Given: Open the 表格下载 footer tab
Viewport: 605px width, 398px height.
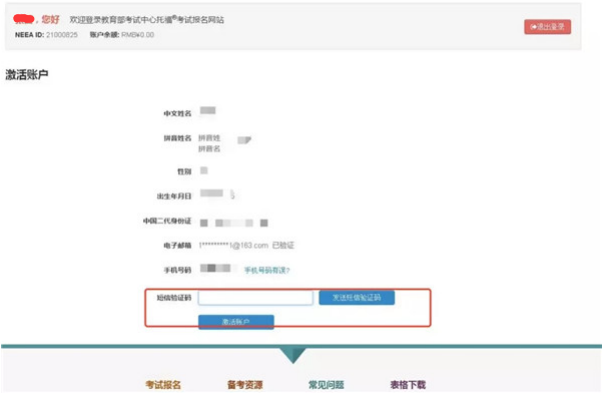Looking at the screenshot, I should click(x=408, y=385).
